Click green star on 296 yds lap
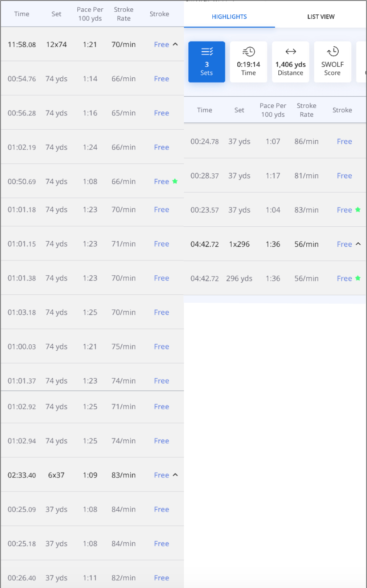Viewport: 367px width, 588px height. click(x=358, y=278)
